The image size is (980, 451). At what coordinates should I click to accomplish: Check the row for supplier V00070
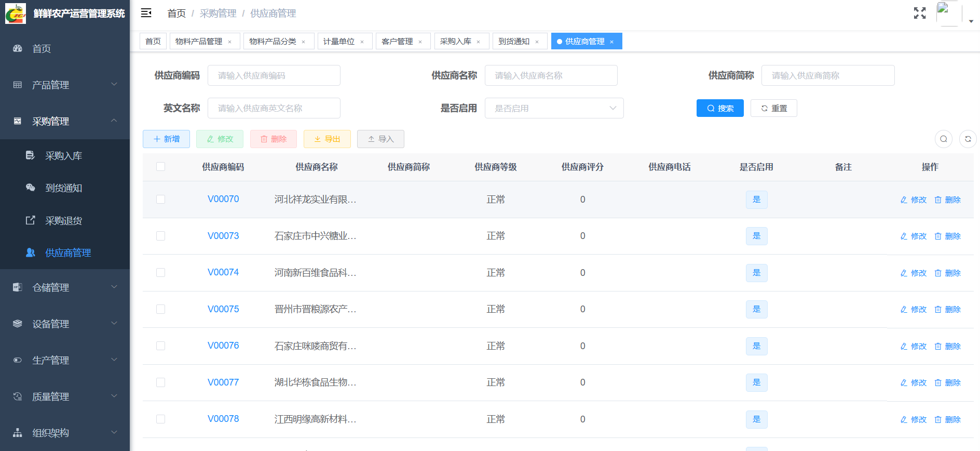tap(160, 200)
